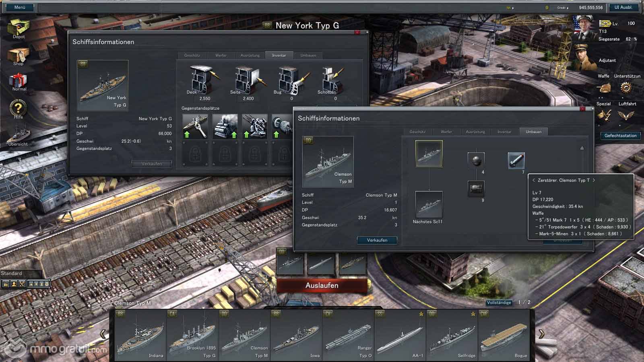Screen dimensions: 644x362
Task: Select the Standard preset label
Action: coord(11,274)
